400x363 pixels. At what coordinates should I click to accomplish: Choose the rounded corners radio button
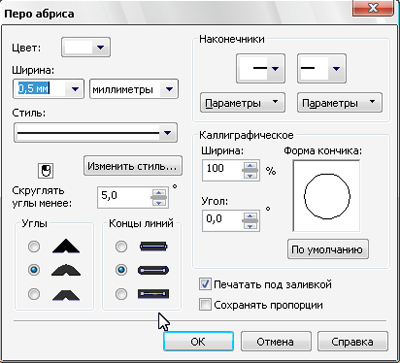[x=34, y=270]
